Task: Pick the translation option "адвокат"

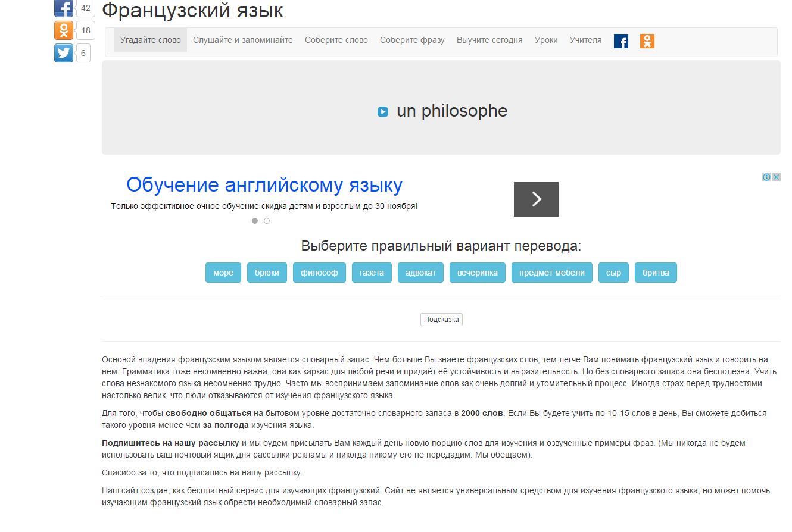Action: [420, 273]
